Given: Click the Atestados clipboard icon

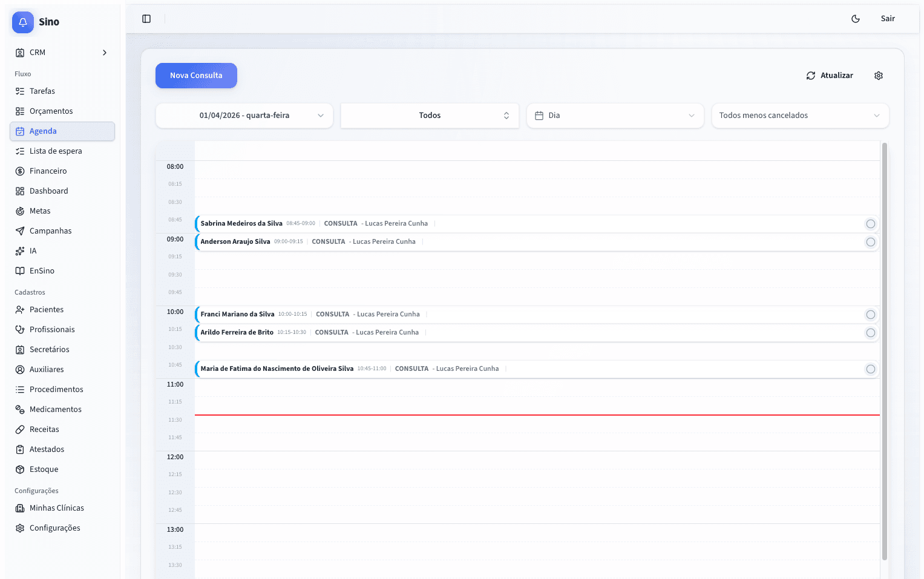Looking at the screenshot, I should pyautogui.click(x=20, y=450).
